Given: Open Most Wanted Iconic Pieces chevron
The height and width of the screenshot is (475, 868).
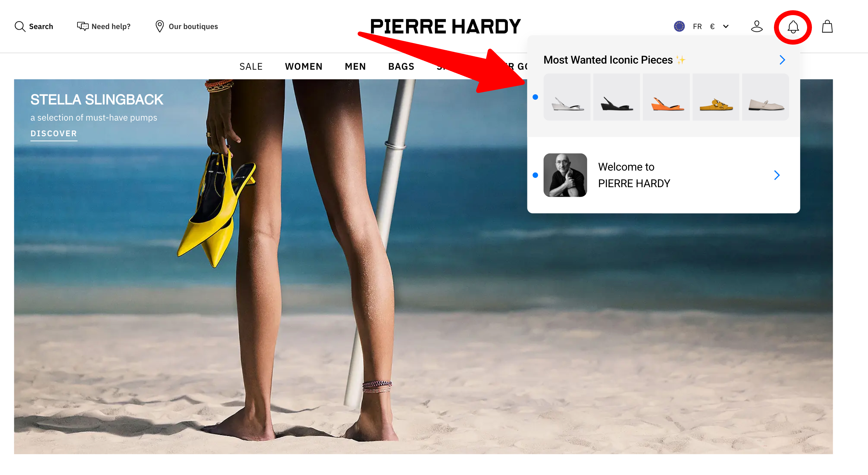Looking at the screenshot, I should tap(782, 60).
